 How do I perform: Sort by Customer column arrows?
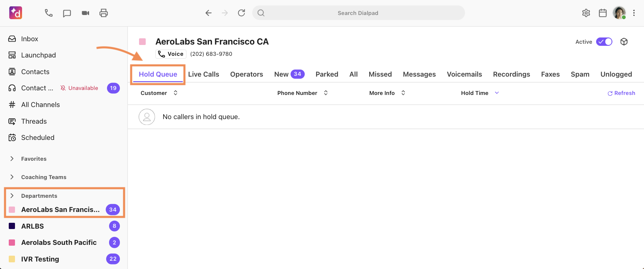pos(175,93)
